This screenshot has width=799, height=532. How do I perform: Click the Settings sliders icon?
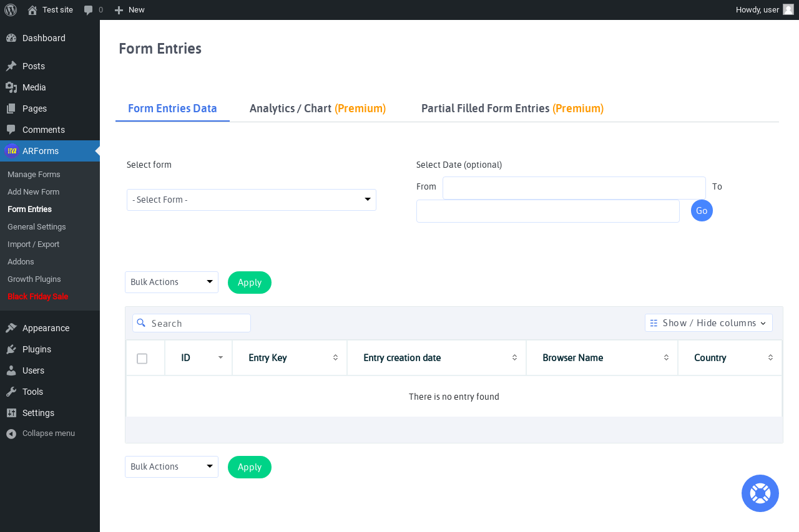pos(11,413)
